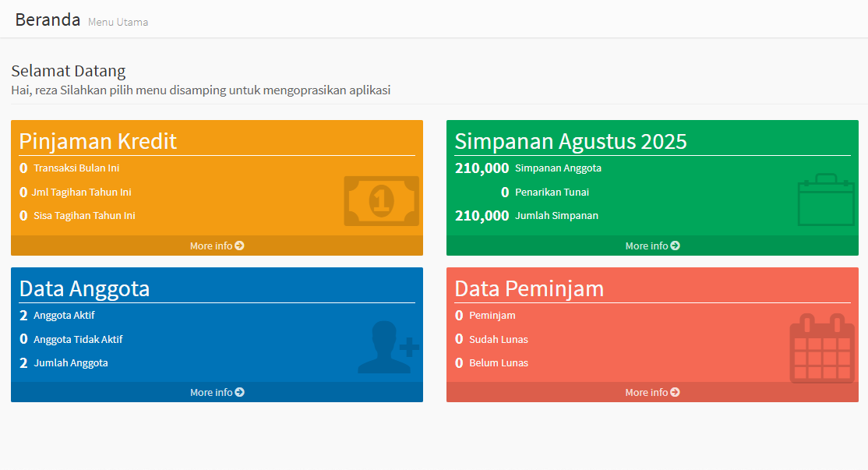Click the Menu Utama breadcrumb text
Screen dimensions: 868x470
(118, 23)
